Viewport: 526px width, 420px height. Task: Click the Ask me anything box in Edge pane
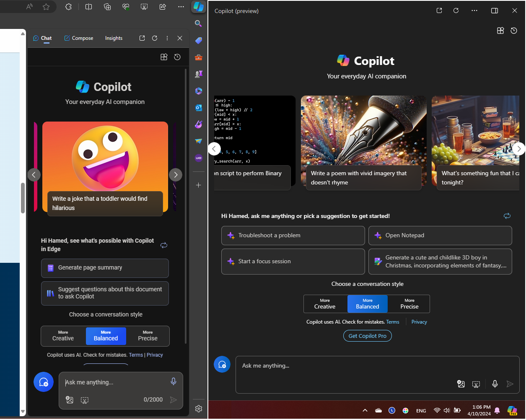pos(121,390)
